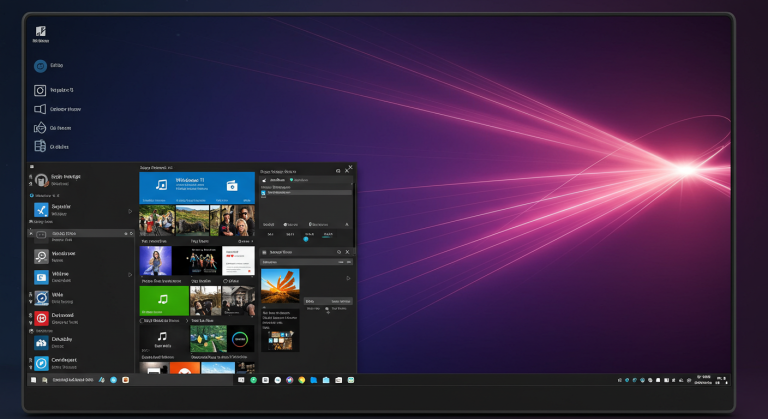Click the play arrow beside the sunset thumbnail
The width and height of the screenshot is (768, 419).
[x=348, y=278]
